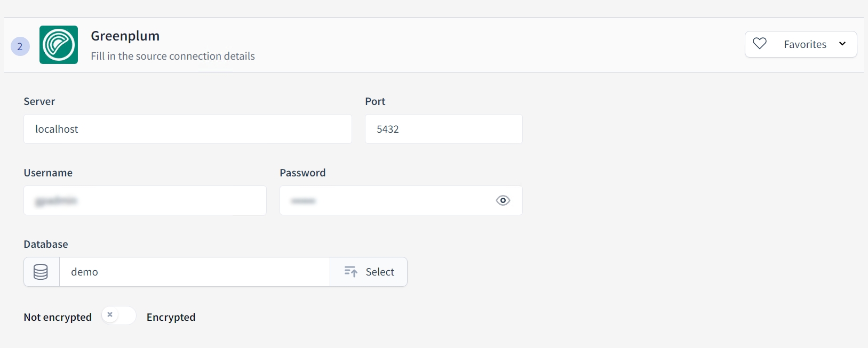Click the Database field label

[46, 244]
